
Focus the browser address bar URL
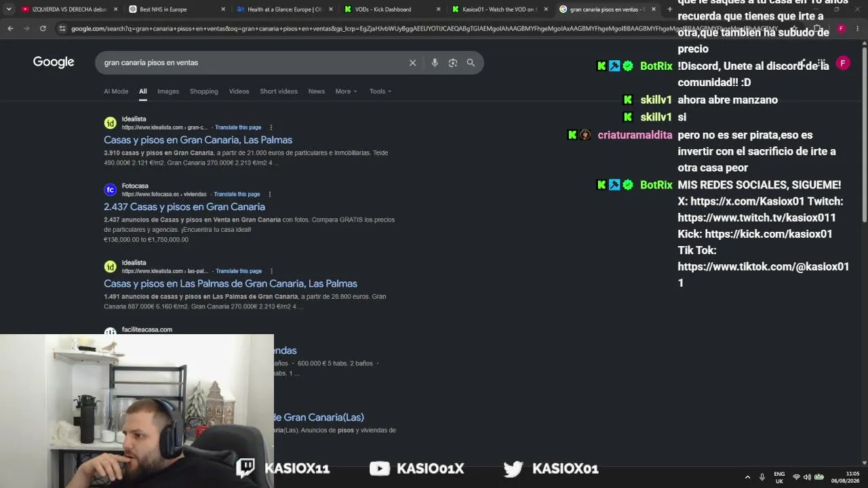(424, 28)
